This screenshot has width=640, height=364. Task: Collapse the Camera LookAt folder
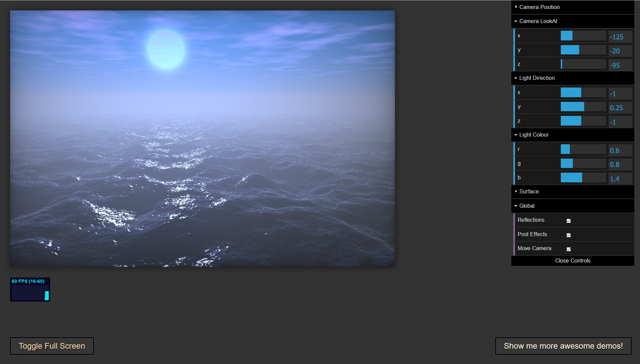click(572, 21)
